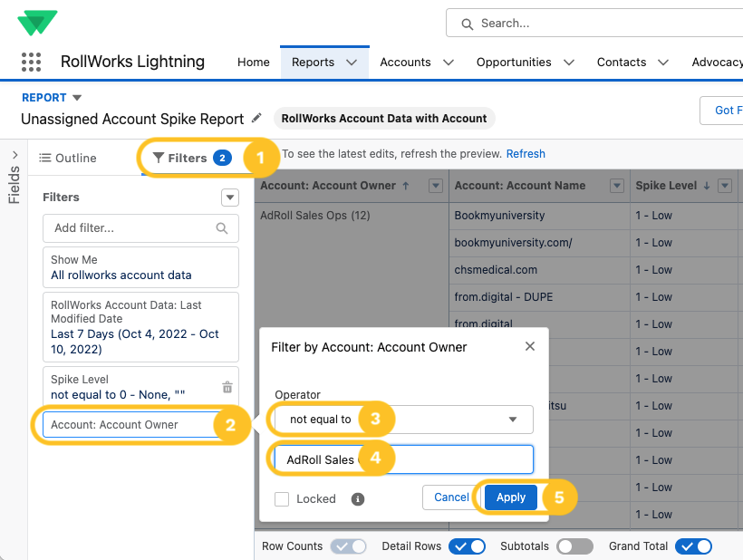Click the search icon in Add filter box
This screenshot has height=560, width=743.
(222, 228)
